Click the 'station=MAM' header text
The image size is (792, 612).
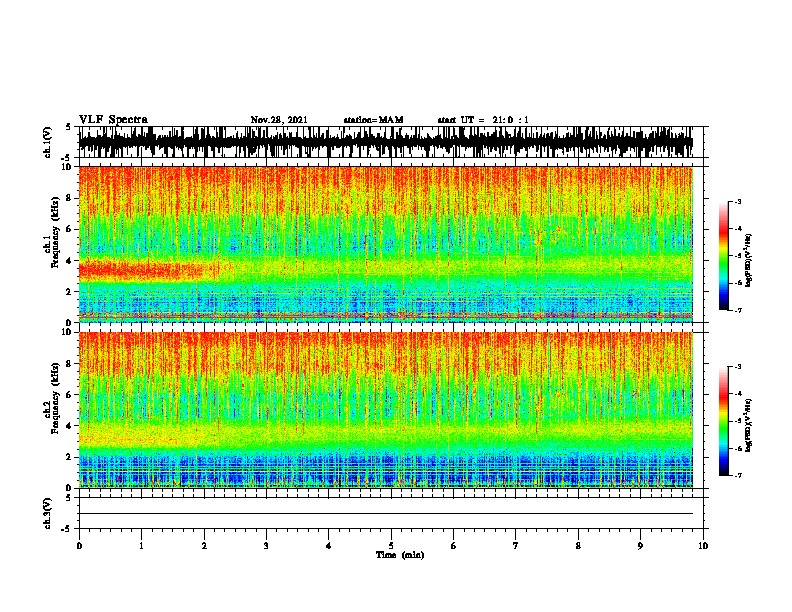tap(373, 120)
